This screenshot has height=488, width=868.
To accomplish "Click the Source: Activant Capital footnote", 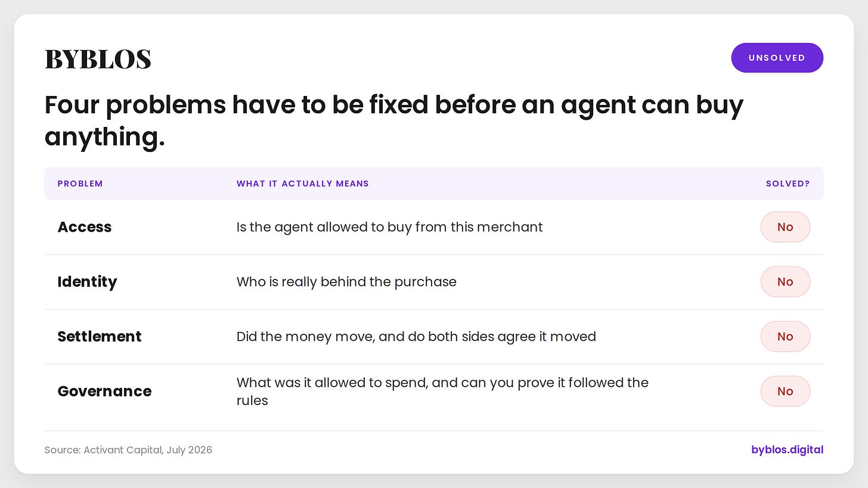I will point(128,450).
